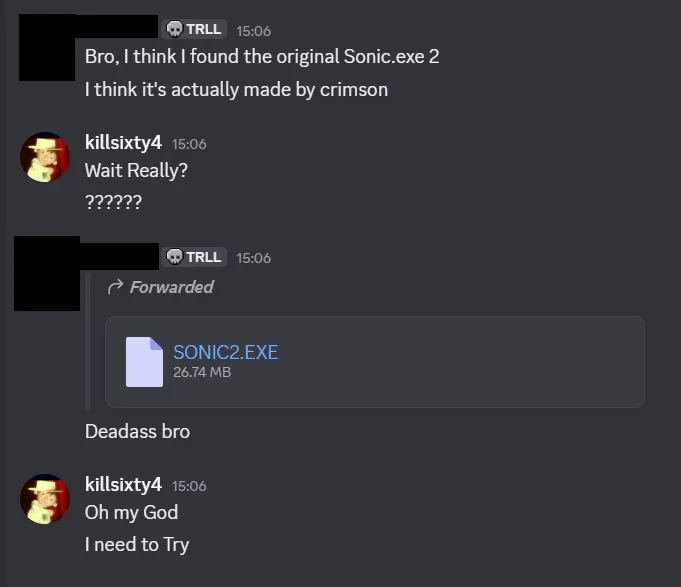This screenshot has height=587, width=681.
Task: Click the SONIC2.EXE file document icon
Action: pyautogui.click(x=144, y=361)
